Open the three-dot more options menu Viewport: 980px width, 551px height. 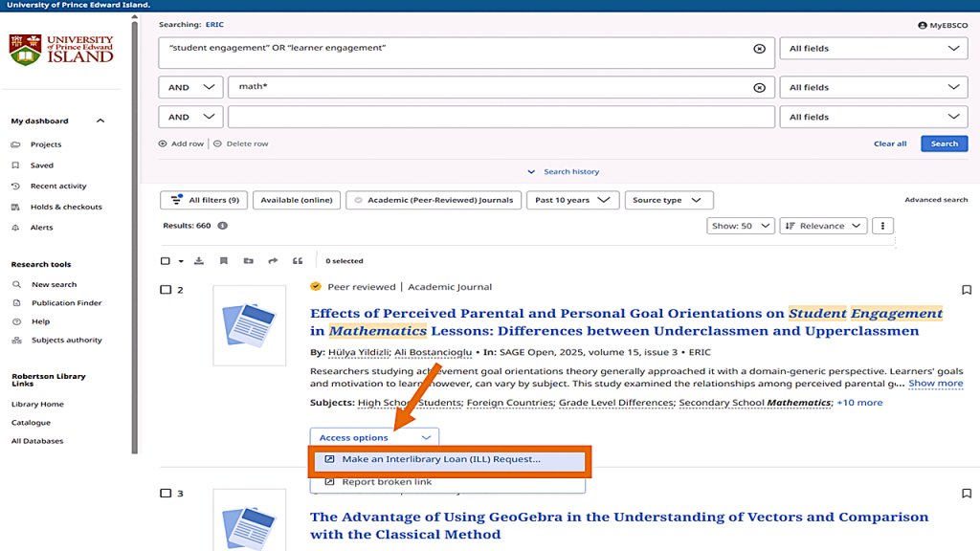click(883, 226)
